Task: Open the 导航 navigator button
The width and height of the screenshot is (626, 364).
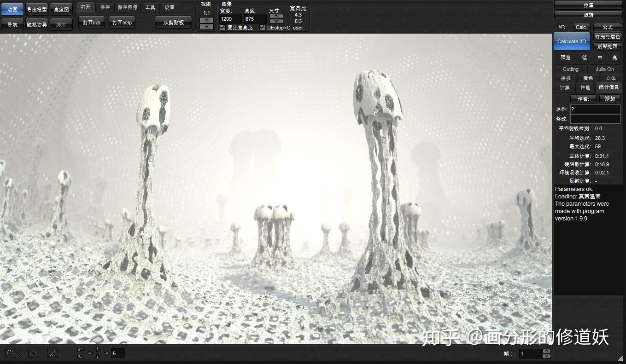Action: click(12, 25)
